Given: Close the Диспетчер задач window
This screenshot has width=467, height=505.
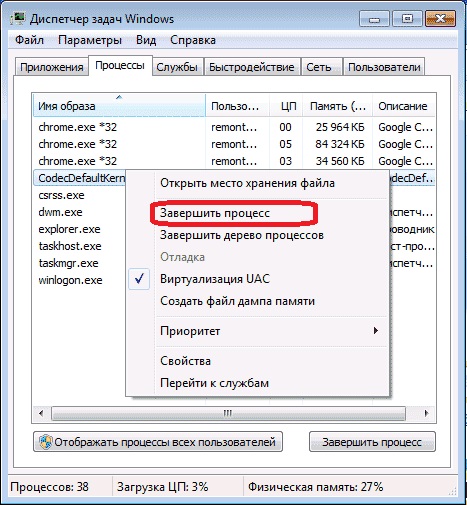Looking at the screenshot, I should (440, 19).
